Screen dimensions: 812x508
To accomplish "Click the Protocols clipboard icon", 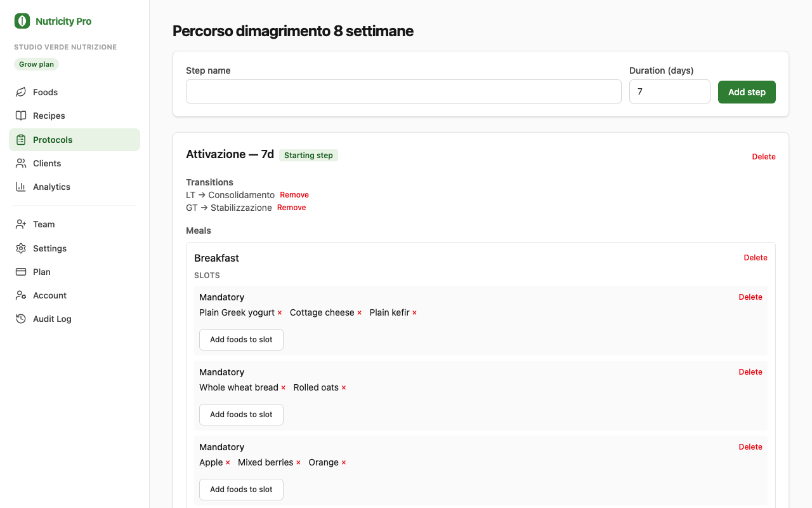I will [x=21, y=140].
